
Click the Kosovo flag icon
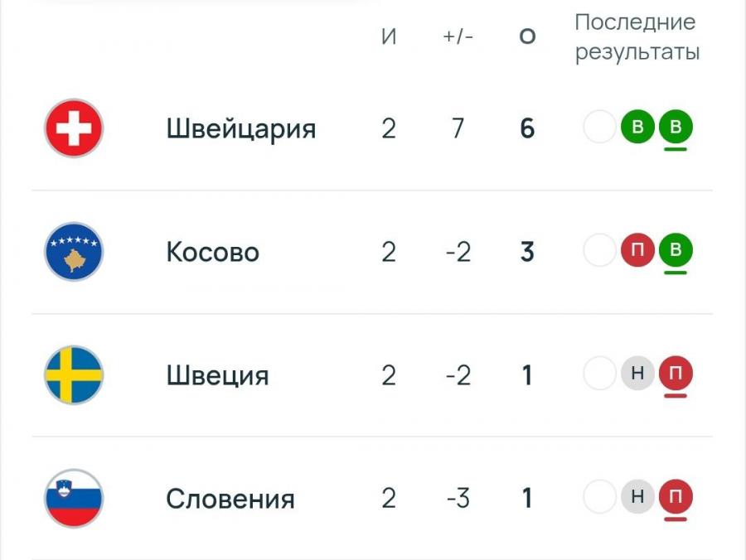pos(74,252)
